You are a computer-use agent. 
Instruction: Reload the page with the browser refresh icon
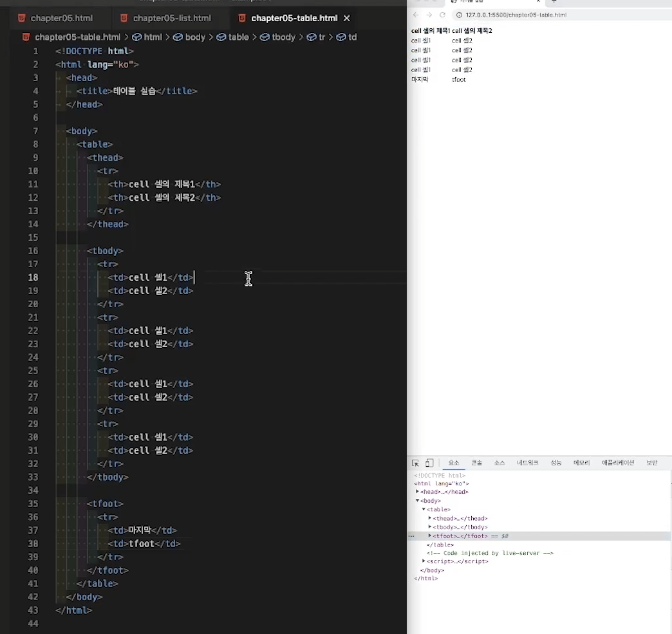[x=442, y=15]
